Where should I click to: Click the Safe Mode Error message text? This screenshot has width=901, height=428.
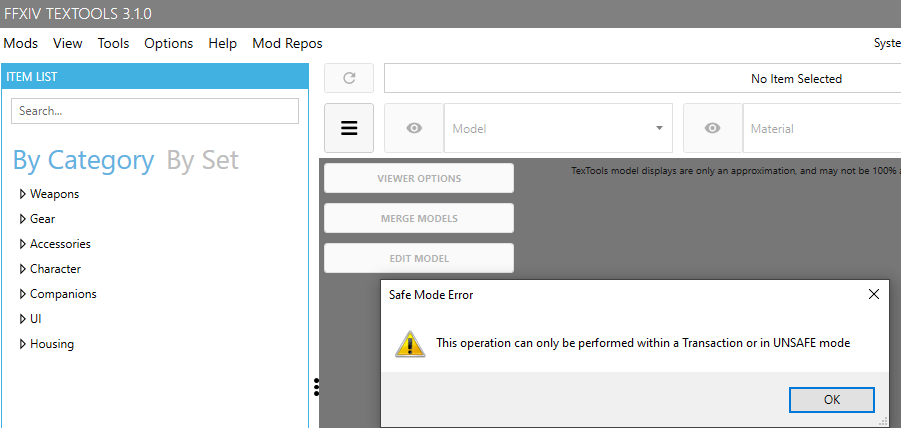[643, 344]
